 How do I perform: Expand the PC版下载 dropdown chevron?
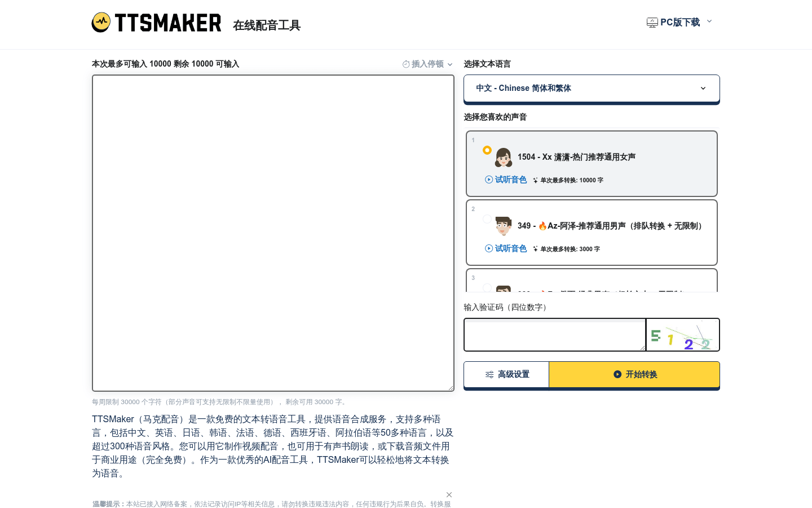coord(709,21)
